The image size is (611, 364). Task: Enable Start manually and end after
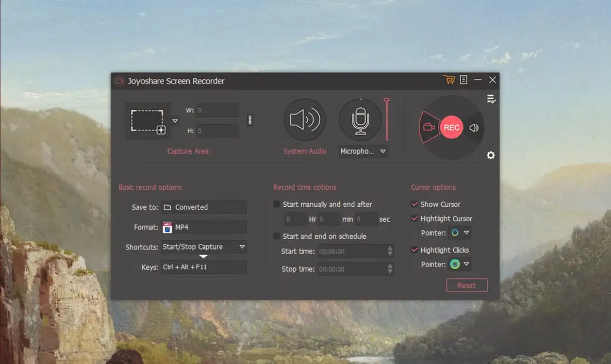coord(277,204)
